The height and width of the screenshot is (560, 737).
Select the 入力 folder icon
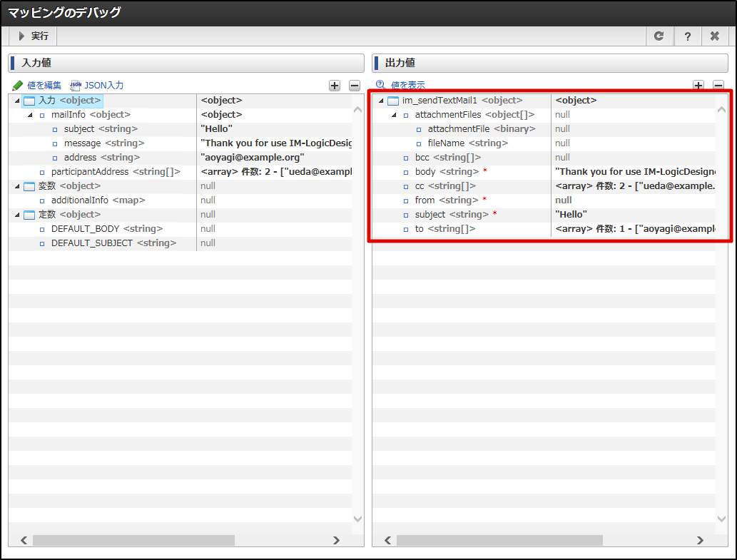(x=29, y=101)
